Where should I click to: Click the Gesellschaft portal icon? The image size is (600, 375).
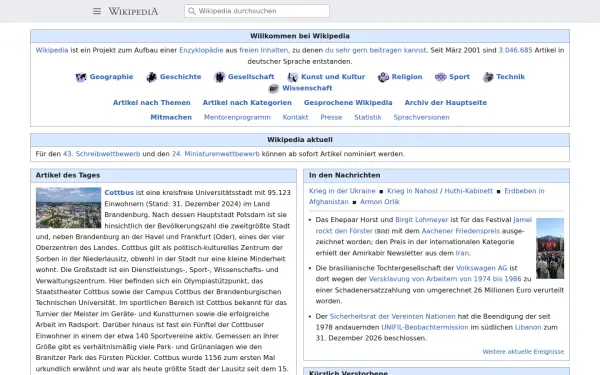pos(219,77)
